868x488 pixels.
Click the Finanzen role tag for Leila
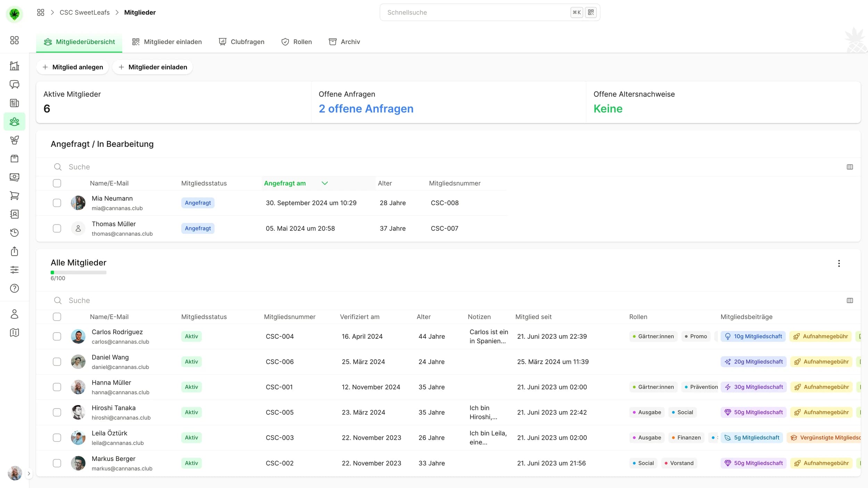pos(686,438)
